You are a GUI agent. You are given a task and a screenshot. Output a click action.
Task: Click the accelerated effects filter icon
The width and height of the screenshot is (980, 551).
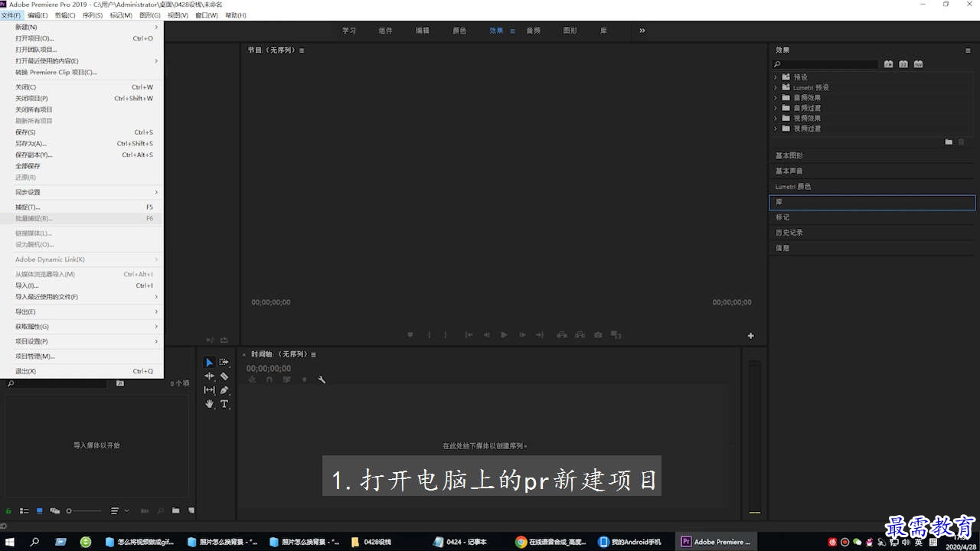point(889,64)
